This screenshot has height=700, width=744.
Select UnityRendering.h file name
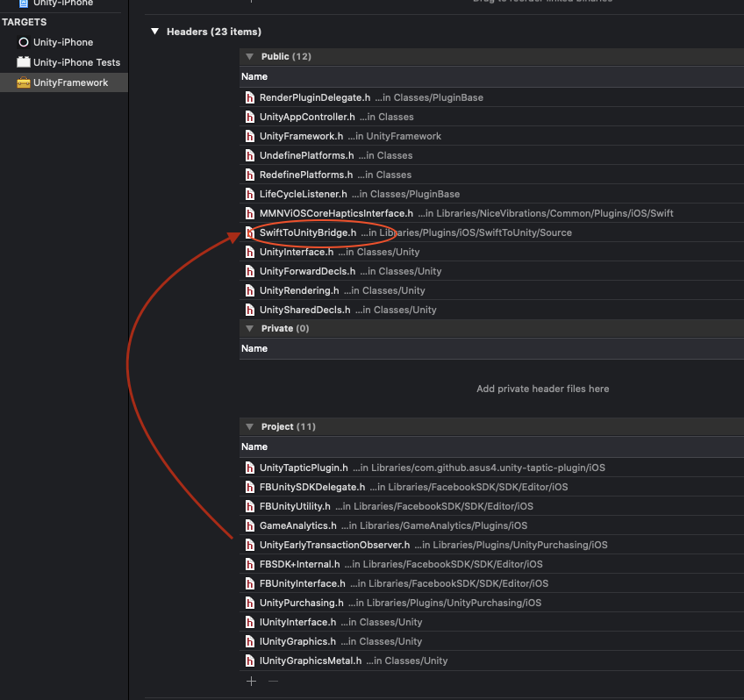(x=299, y=290)
